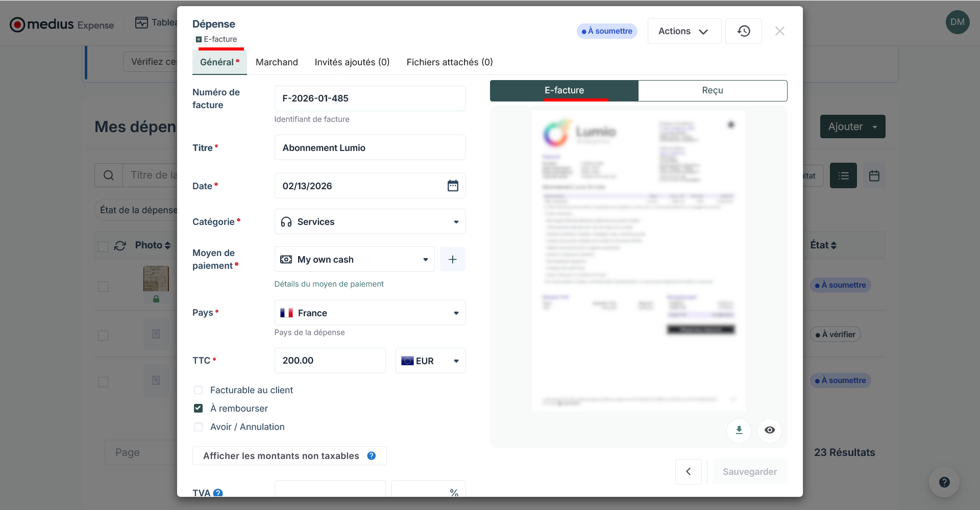This screenshot has height=510, width=980.
Task: Edit the Titre field Abonnement Lumio
Action: coord(370,148)
